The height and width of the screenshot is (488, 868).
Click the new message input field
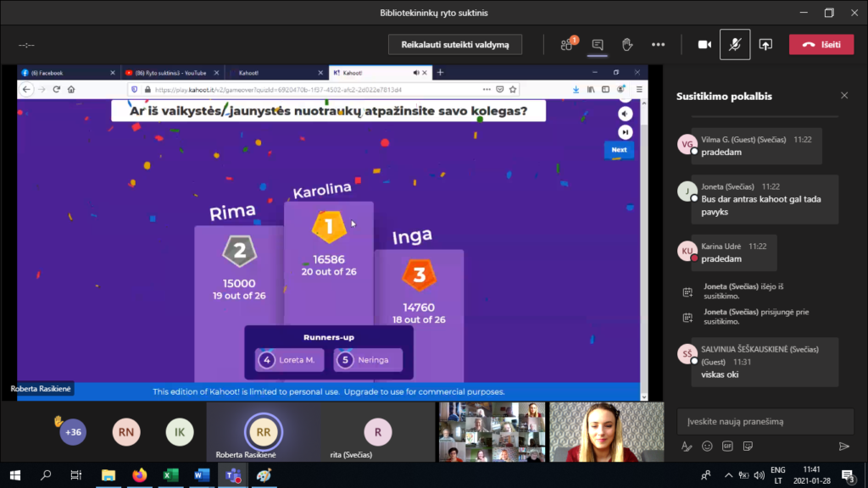[765, 421]
